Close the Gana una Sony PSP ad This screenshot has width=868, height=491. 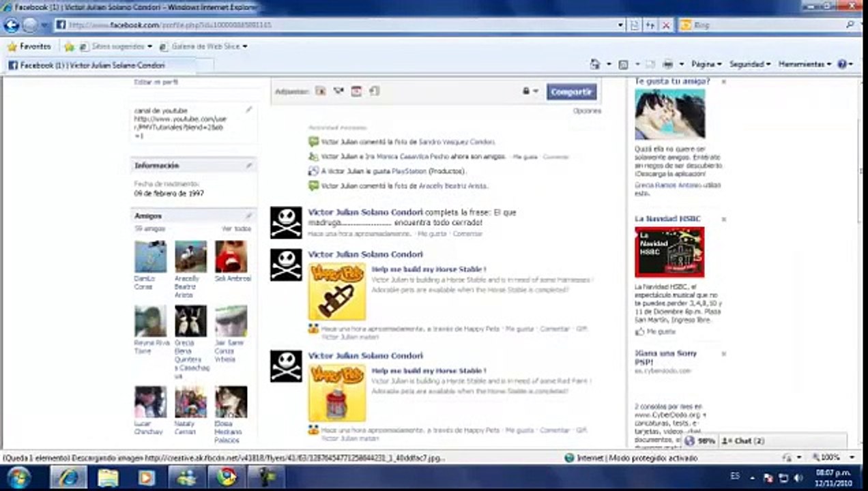pyautogui.click(x=723, y=354)
